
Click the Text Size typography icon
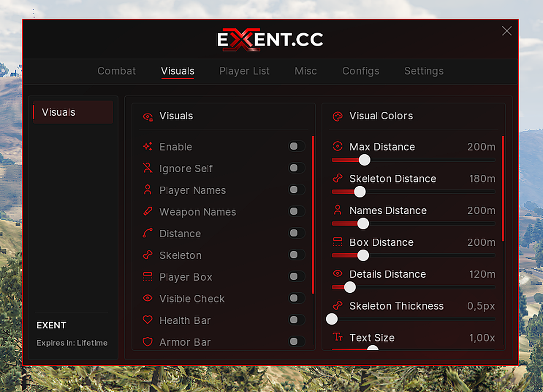pos(338,337)
